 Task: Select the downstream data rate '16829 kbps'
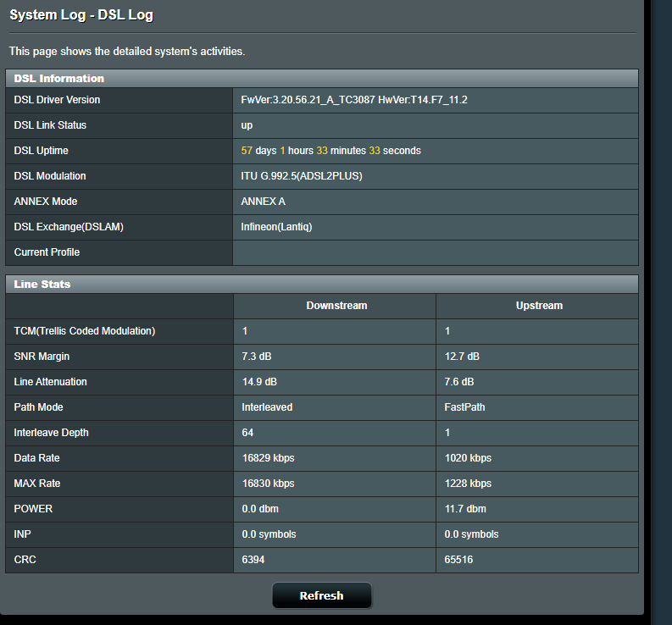(x=269, y=458)
